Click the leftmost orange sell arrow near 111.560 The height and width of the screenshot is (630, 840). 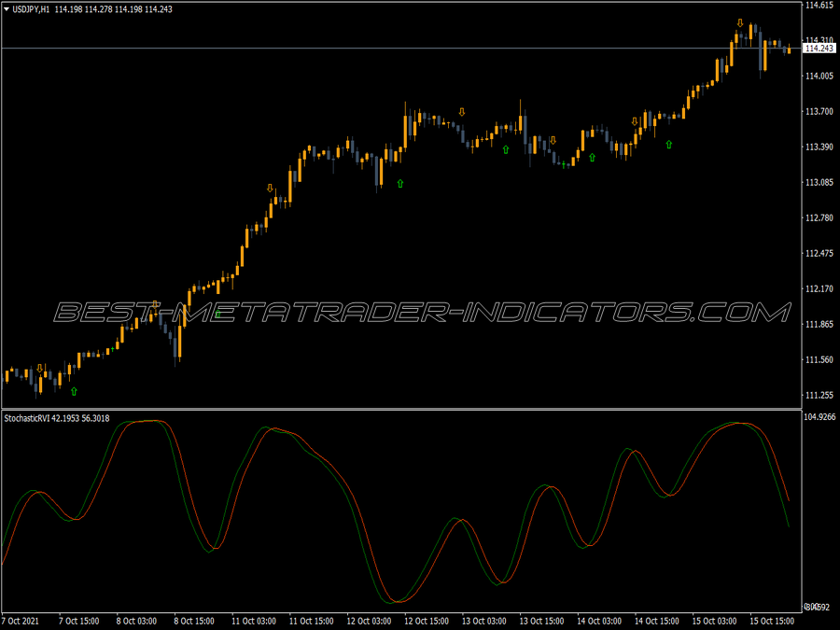[39, 369]
